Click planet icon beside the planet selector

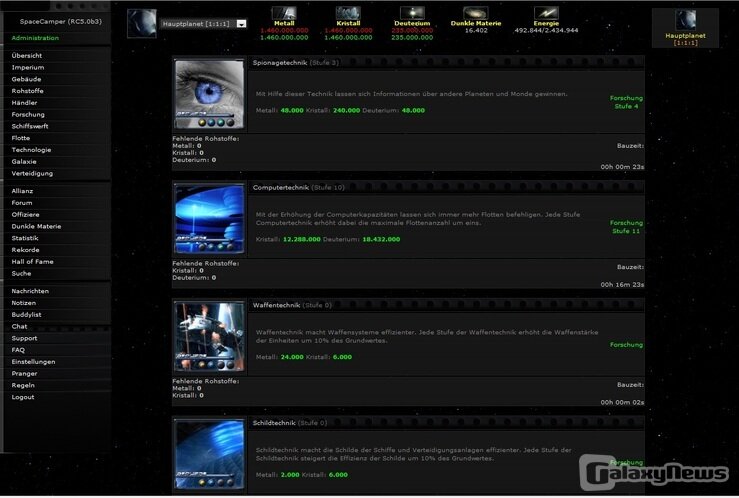[x=141, y=23]
